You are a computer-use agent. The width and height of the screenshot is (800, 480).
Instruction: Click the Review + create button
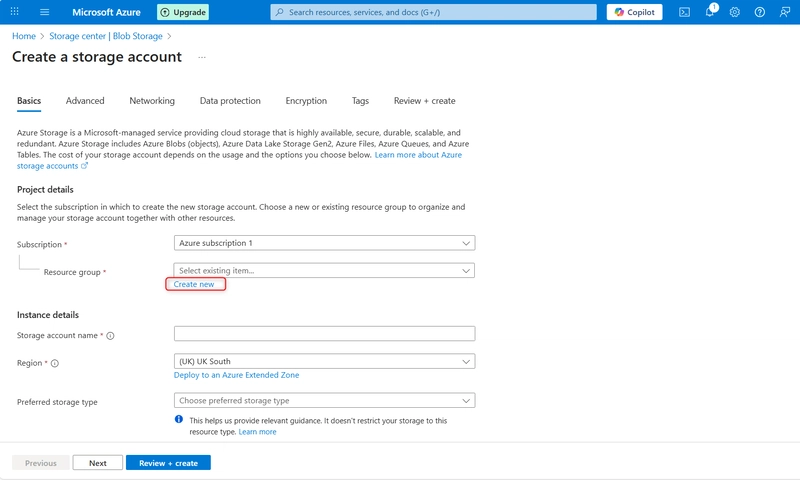coord(168,463)
